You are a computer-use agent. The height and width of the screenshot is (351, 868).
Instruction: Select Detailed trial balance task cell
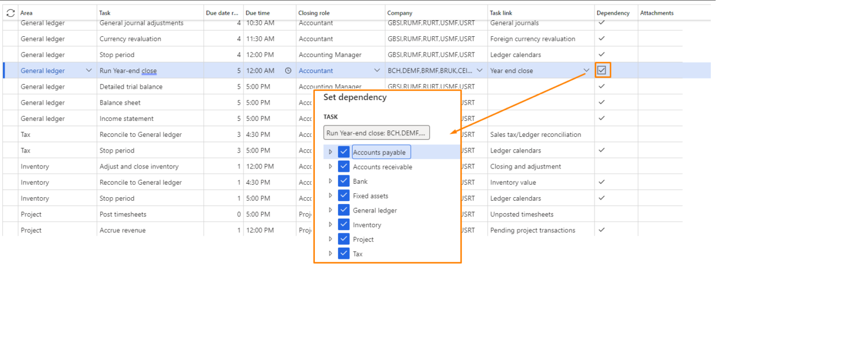[150, 86]
